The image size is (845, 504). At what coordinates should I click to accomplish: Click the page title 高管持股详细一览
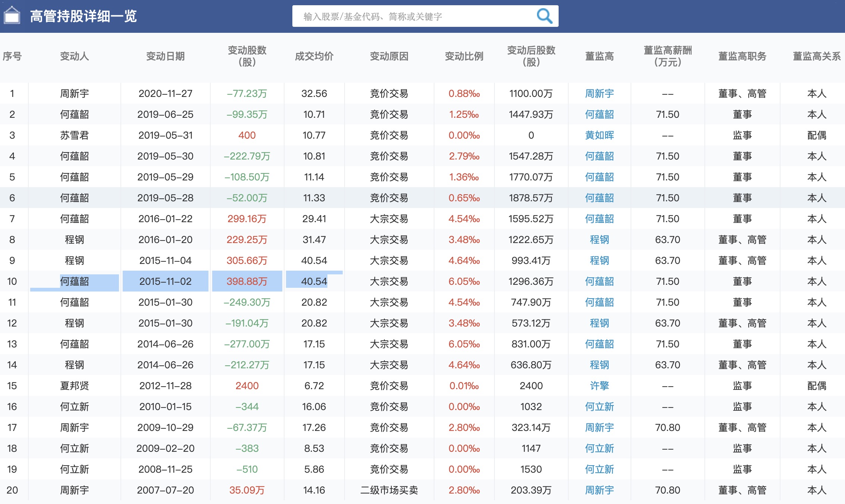83,16
